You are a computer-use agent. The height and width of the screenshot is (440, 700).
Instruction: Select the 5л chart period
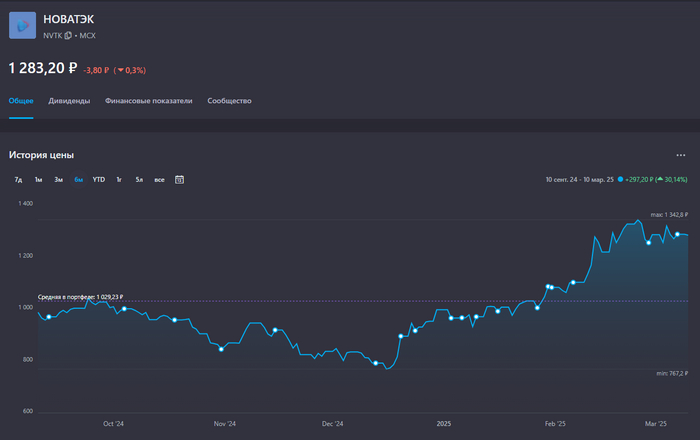139,180
